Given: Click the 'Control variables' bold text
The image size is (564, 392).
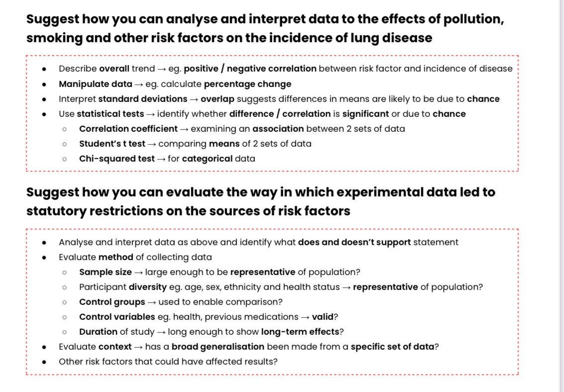Looking at the screenshot, I should tap(117, 317).
